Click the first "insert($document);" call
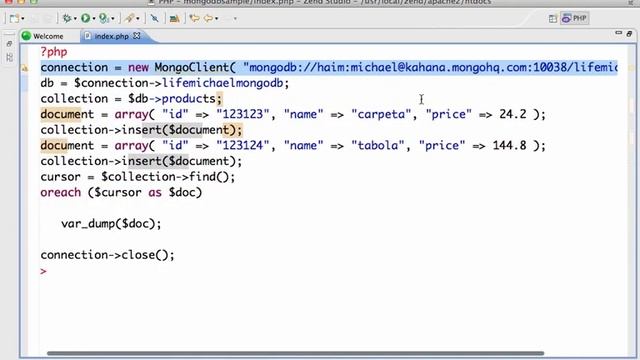 [x=182, y=130]
